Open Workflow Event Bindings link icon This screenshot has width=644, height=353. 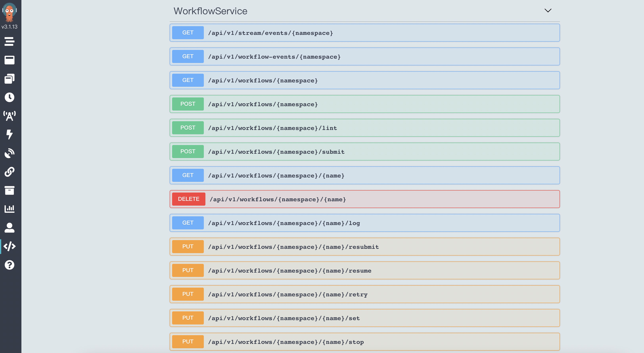[x=10, y=172]
